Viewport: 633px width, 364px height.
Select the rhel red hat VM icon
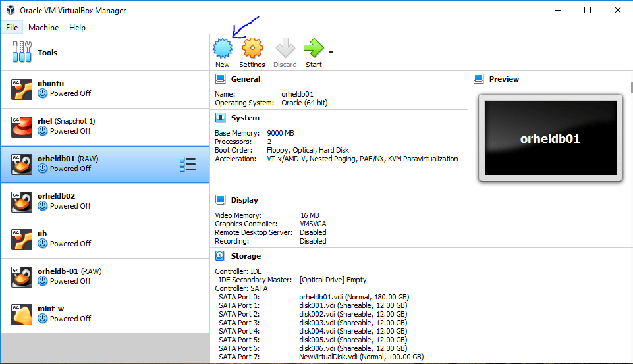click(21, 127)
